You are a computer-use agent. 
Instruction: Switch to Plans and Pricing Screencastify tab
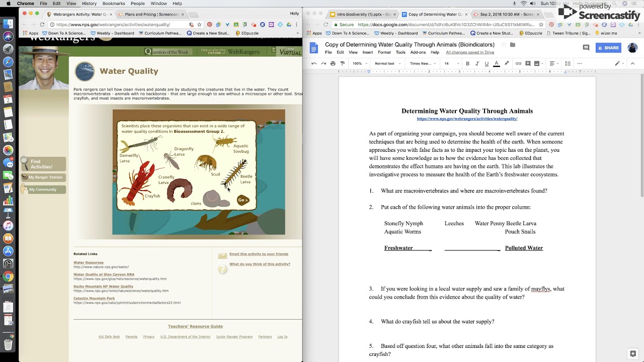[x=151, y=15]
